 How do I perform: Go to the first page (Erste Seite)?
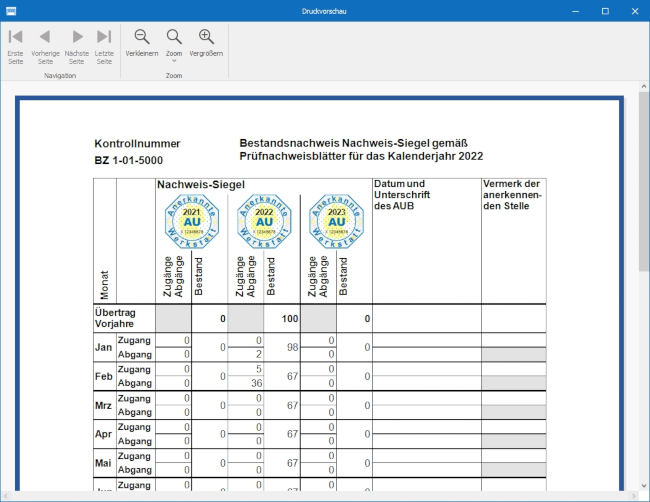(15, 43)
